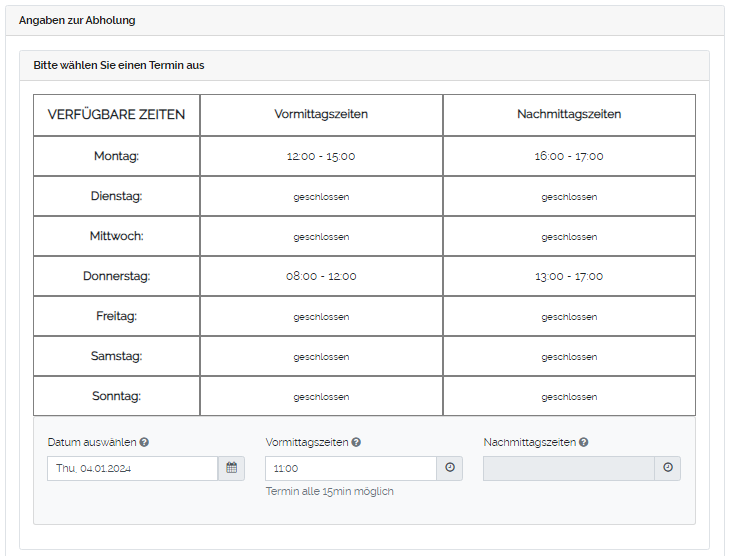The width and height of the screenshot is (729, 556).
Task: Select Monday's 12:00 - 15:00 time slot
Action: 321,156
